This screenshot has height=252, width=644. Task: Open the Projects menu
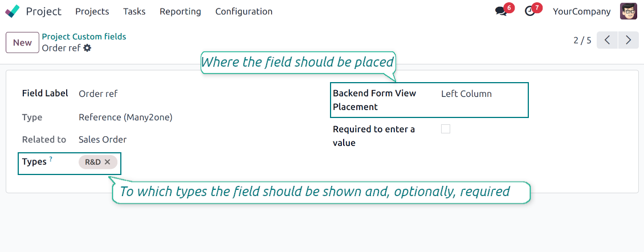[x=92, y=11]
